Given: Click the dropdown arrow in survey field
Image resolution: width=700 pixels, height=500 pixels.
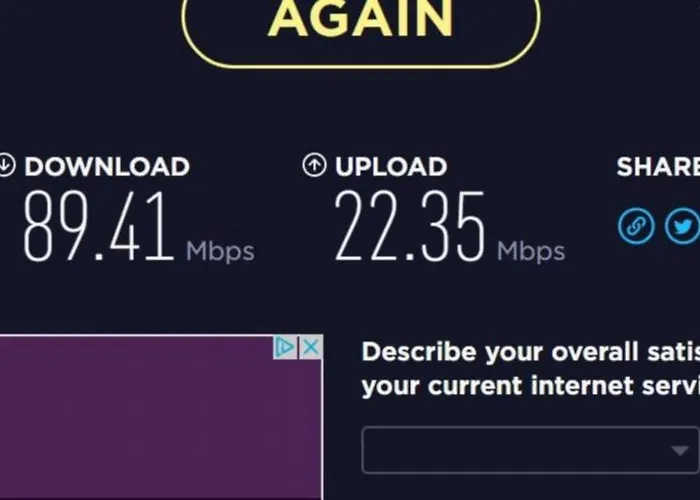Looking at the screenshot, I should point(680,450).
